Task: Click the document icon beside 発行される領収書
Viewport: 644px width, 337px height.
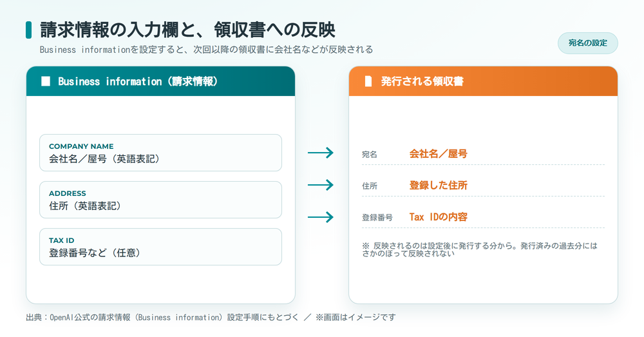Action: coord(368,81)
